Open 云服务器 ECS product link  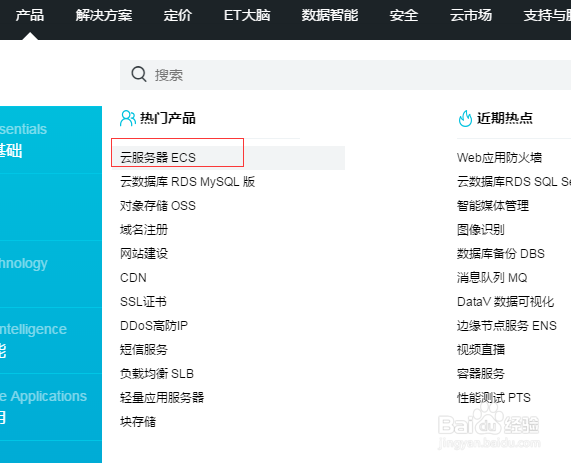[158, 157]
